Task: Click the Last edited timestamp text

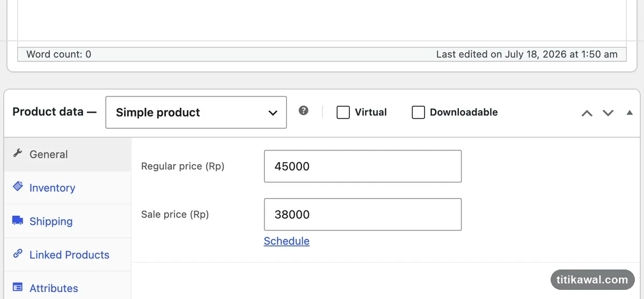Action: click(x=527, y=54)
